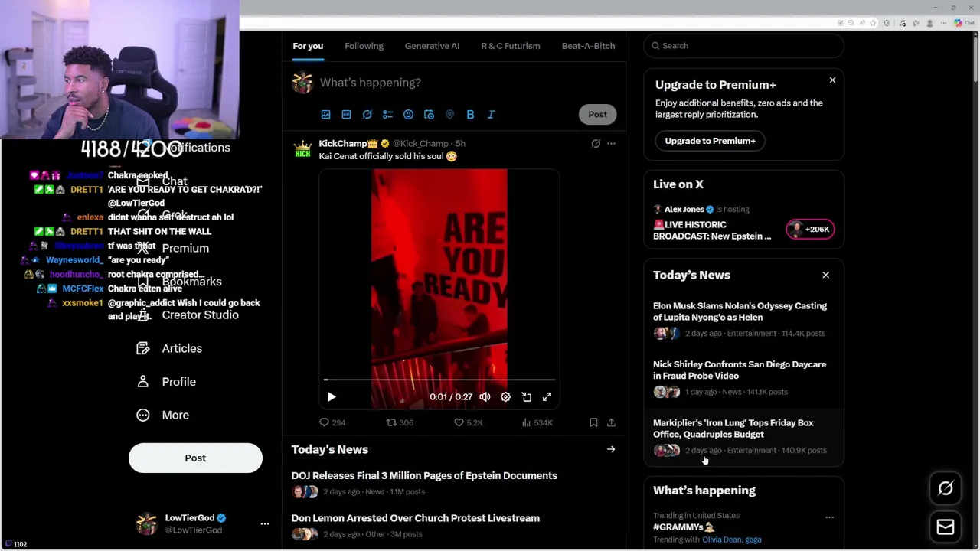Open Don Lemon Arrested story
The height and width of the screenshot is (551, 980).
(x=415, y=518)
